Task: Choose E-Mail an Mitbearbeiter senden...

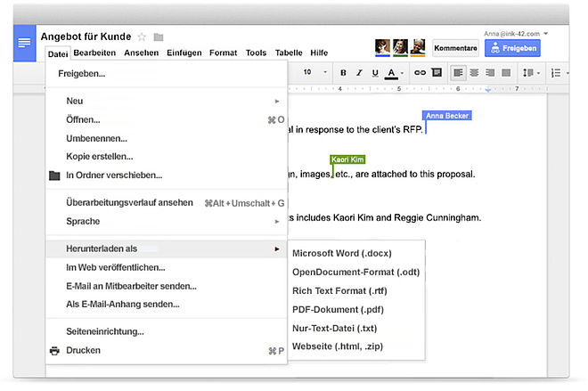Action: 167,286
